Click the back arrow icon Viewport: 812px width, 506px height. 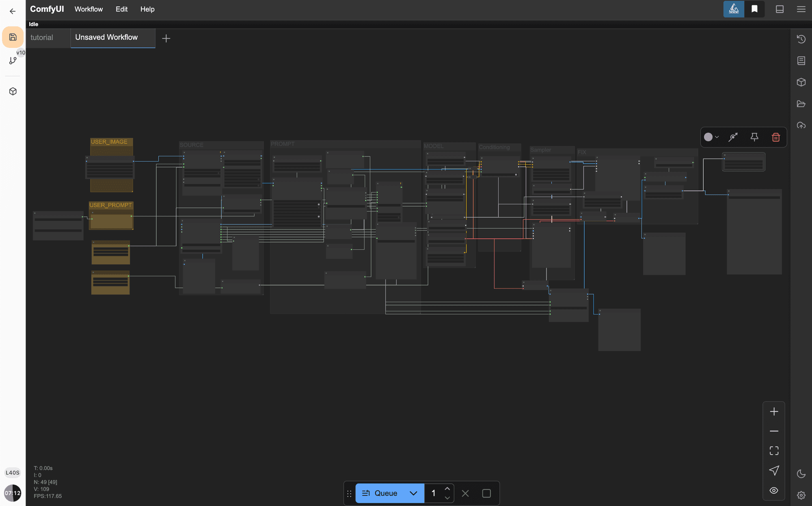pyautogui.click(x=13, y=11)
